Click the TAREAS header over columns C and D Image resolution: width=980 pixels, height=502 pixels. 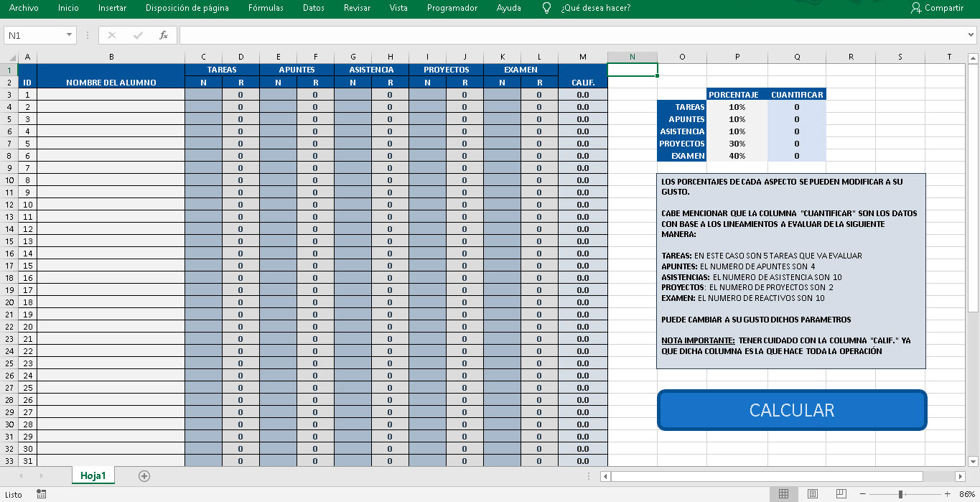(x=222, y=70)
